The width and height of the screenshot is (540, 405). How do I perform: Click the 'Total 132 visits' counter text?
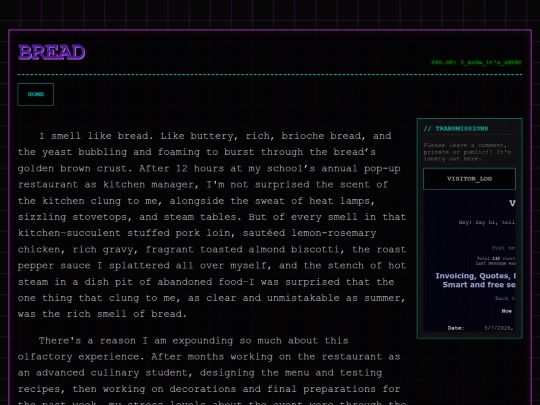pyautogui.click(x=496, y=258)
